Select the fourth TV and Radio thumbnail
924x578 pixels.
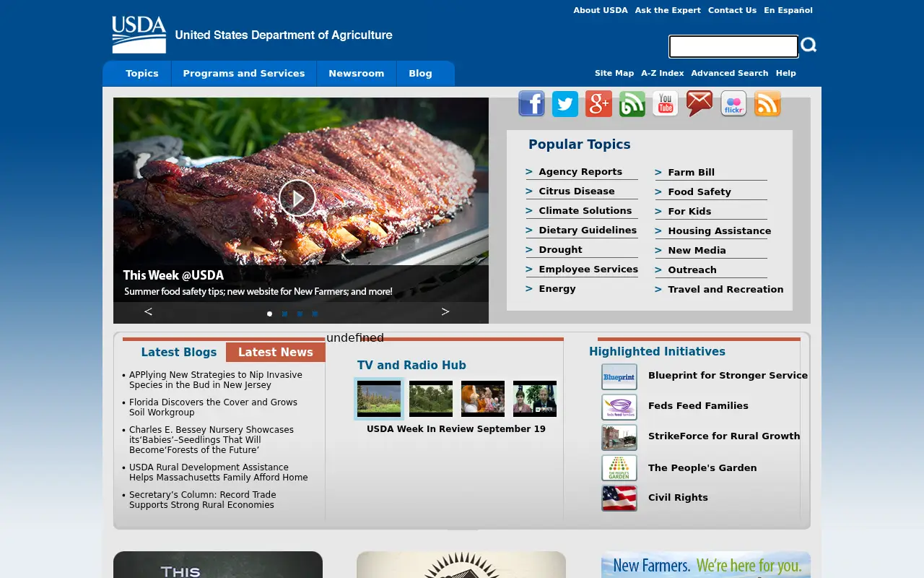535,399
